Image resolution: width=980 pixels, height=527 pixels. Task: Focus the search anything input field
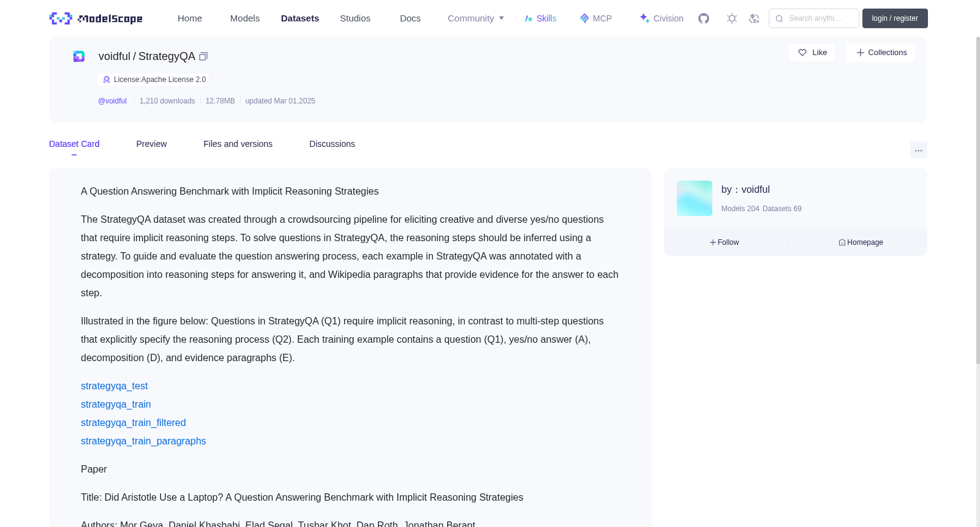point(814,18)
